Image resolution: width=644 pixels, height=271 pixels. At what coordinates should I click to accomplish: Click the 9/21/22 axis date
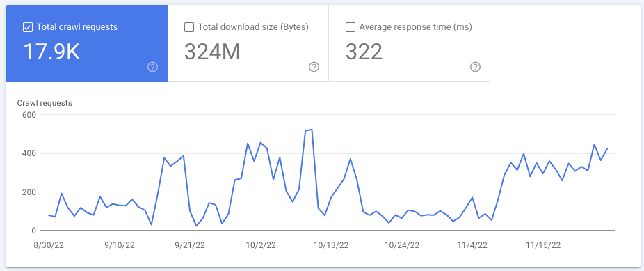pos(190,245)
